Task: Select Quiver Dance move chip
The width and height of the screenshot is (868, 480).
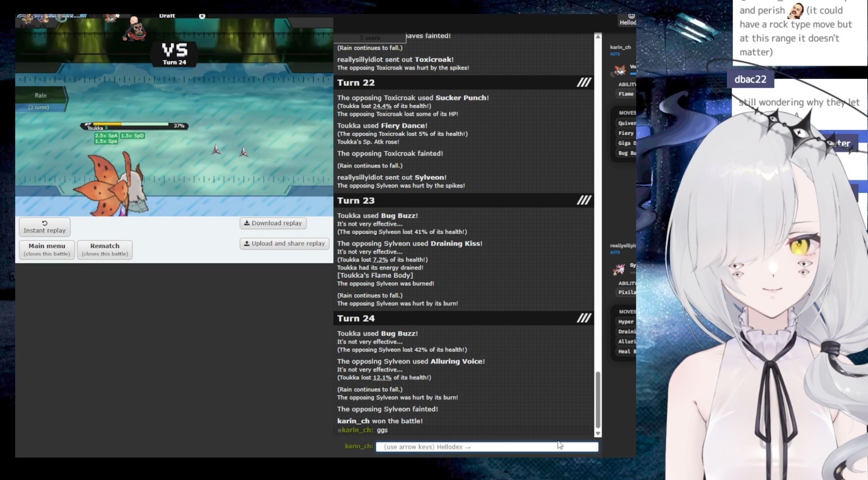Action: pos(627,123)
